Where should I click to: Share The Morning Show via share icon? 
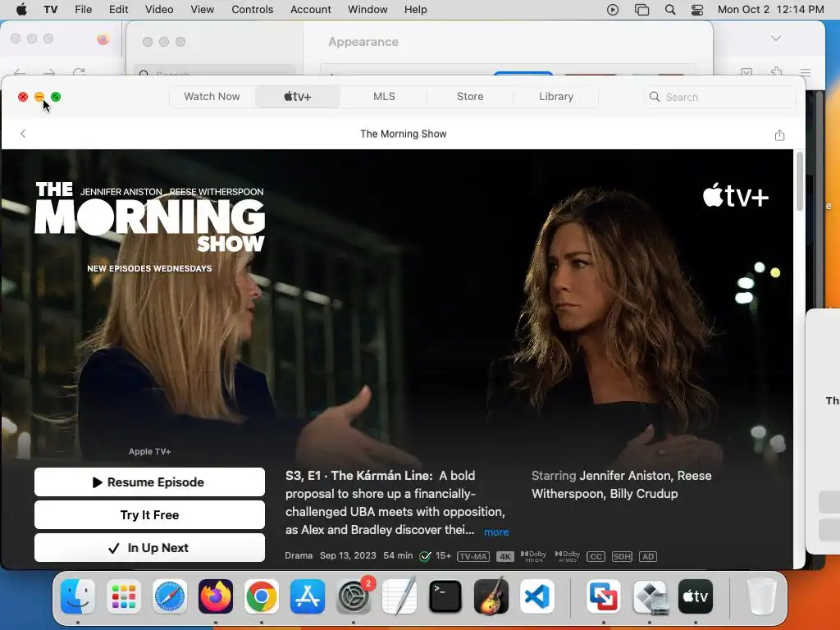click(x=779, y=135)
